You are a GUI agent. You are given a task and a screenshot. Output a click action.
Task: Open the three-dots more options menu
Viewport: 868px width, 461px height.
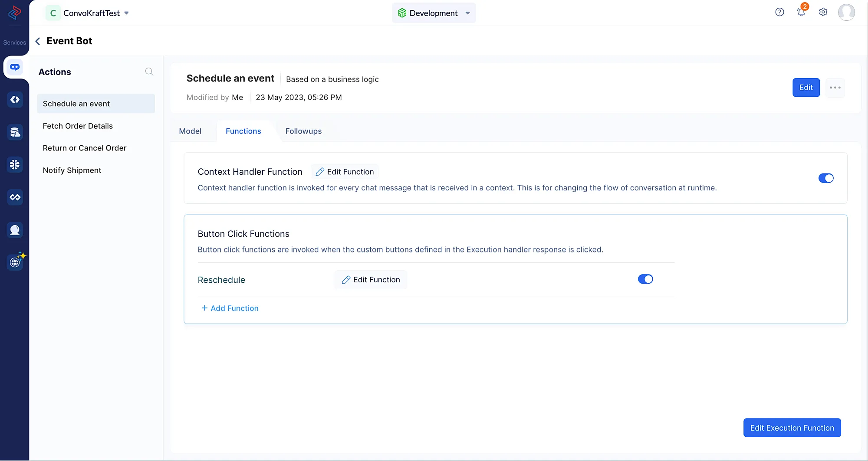tap(835, 88)
